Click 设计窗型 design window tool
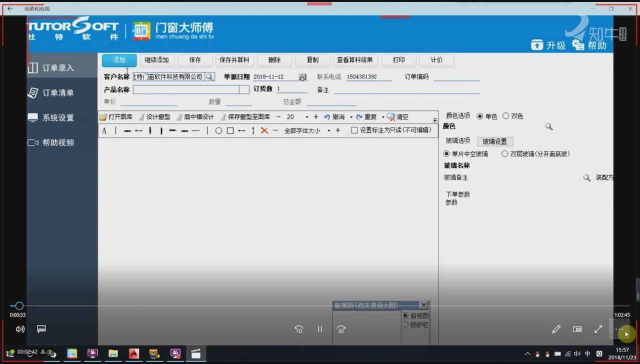The image size is (640, 364). pyautogui.click(x=154, y=117)
